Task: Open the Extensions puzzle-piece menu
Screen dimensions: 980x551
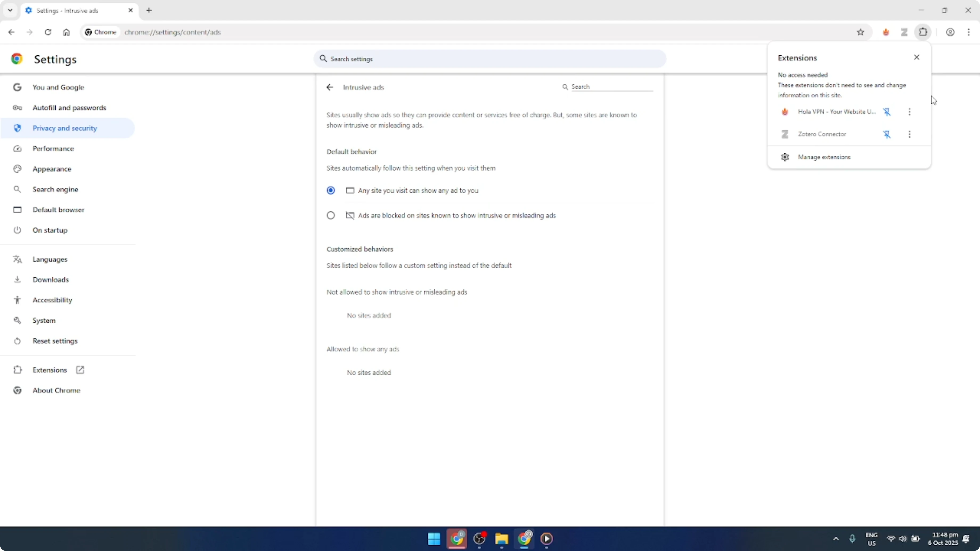Action: pos(923,32)
